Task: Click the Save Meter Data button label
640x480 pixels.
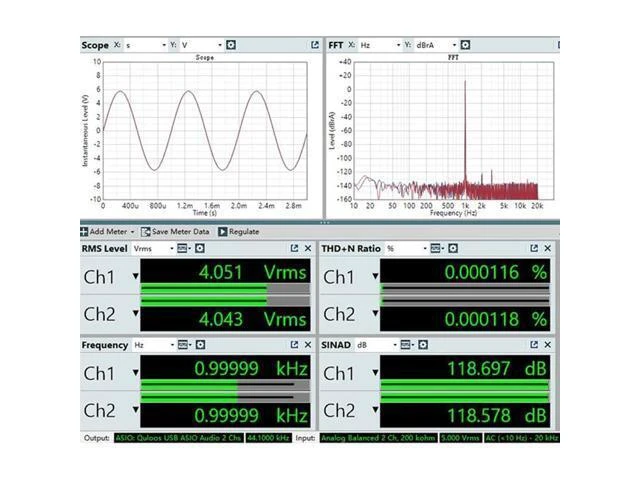Action: (180, 232)
